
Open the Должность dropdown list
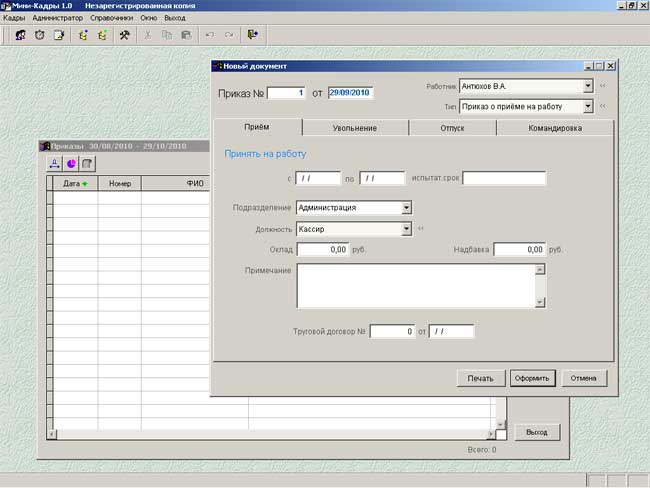pyautogui.click(x=406, y=229)
